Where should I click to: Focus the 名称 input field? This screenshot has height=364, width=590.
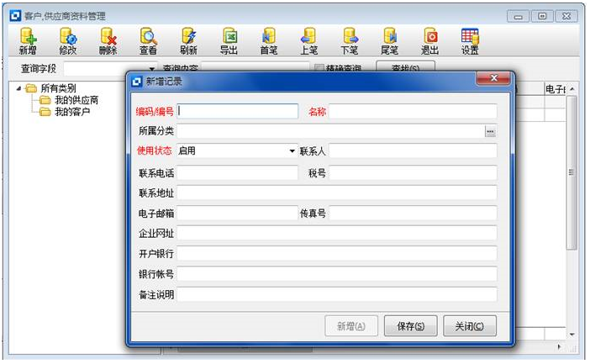tap(413, 112)
